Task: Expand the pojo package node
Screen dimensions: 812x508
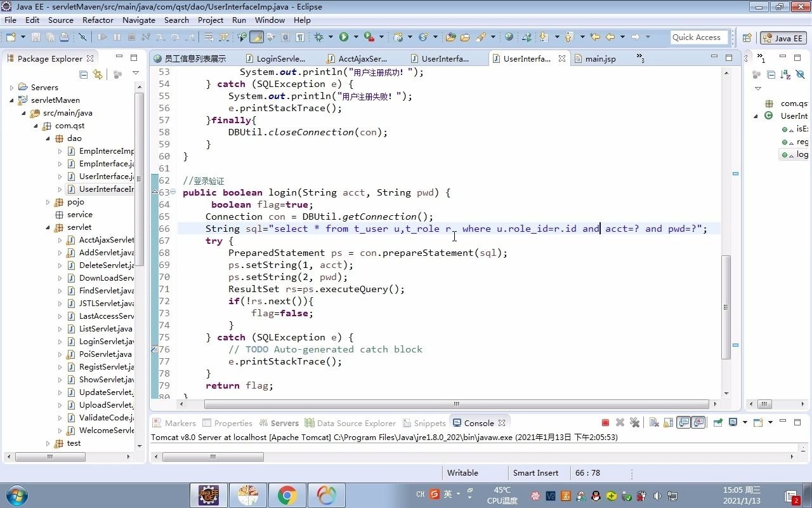Action: pos(48,202)
